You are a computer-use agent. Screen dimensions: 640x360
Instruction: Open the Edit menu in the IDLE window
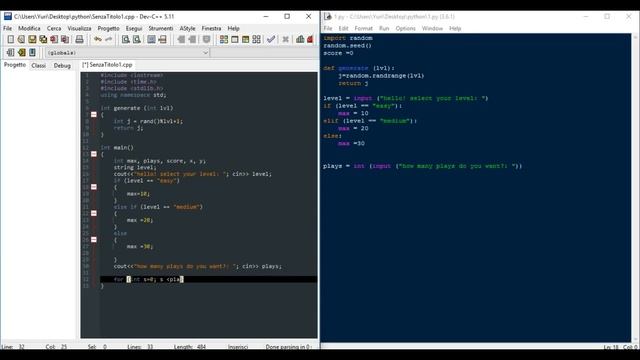click(343, 28)
